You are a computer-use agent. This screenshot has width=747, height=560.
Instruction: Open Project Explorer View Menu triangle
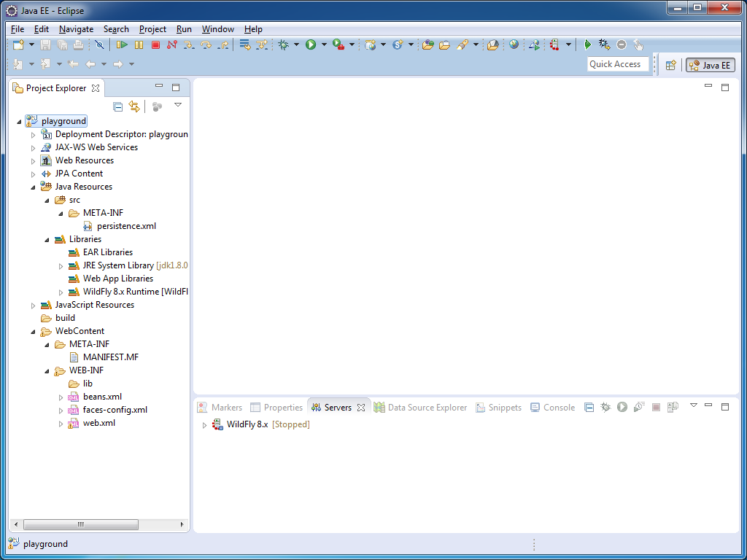[178, 104]
